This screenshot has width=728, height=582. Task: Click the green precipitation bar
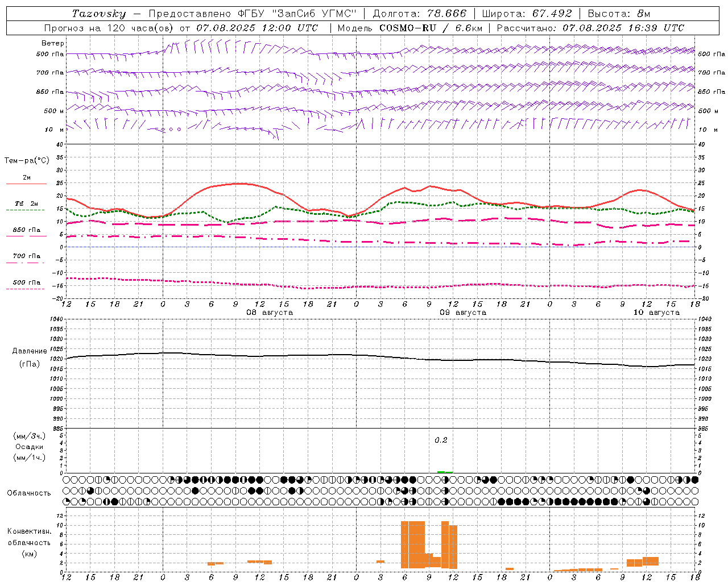(x=445, y=472)
